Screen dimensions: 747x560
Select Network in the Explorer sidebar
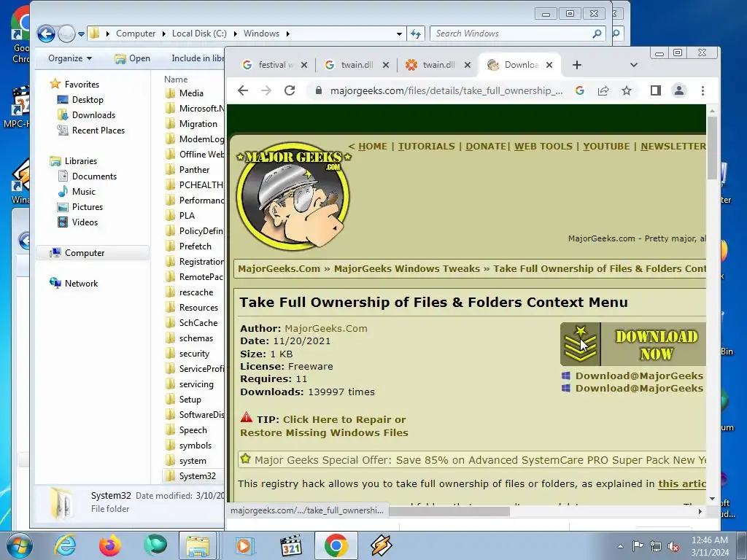[81, 284]
